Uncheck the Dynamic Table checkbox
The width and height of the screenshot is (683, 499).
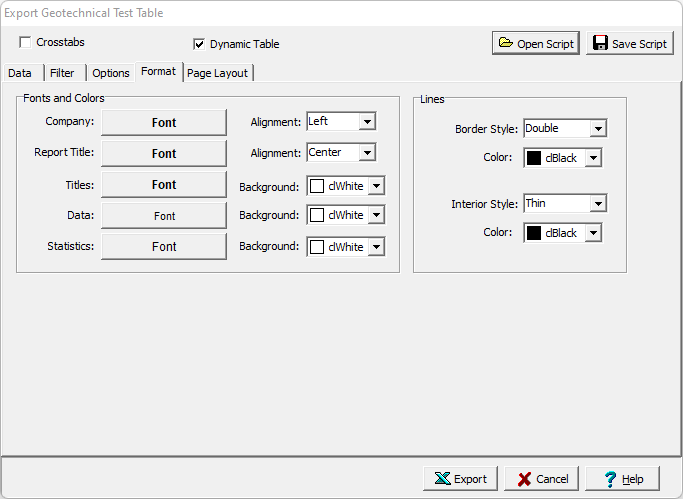199,44
